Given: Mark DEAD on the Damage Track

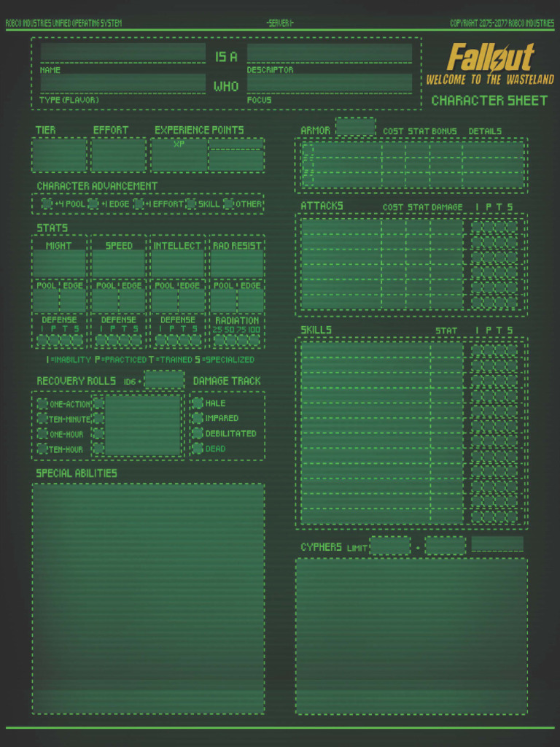Looking at the screenshot, I should pos(198,449).
